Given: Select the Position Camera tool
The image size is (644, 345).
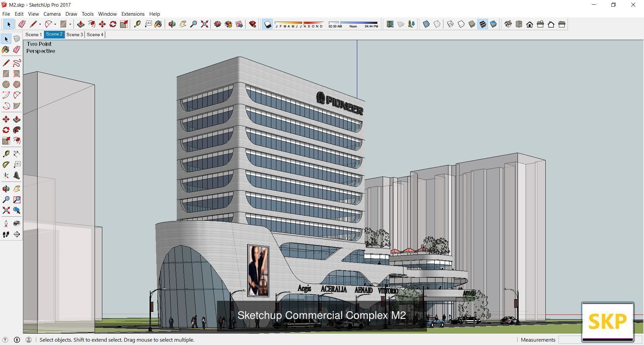Looking at the screenshot, I should click(x=6, y=223).
